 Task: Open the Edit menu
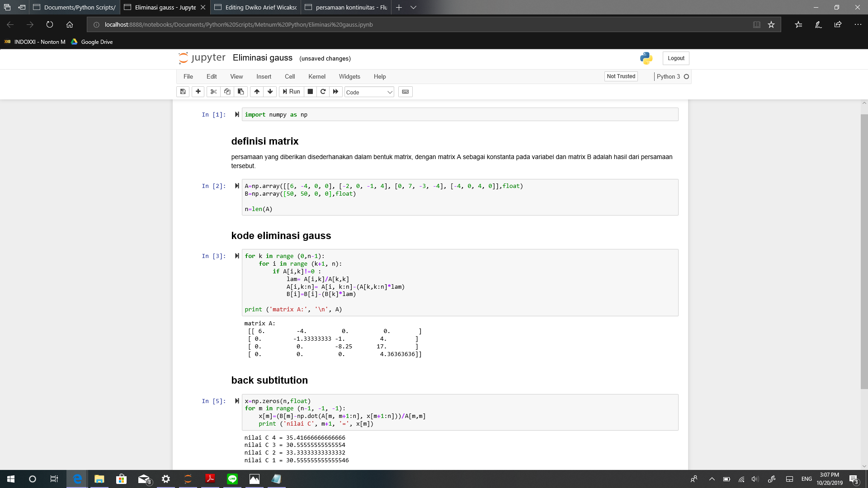click(x=212, y=76)
